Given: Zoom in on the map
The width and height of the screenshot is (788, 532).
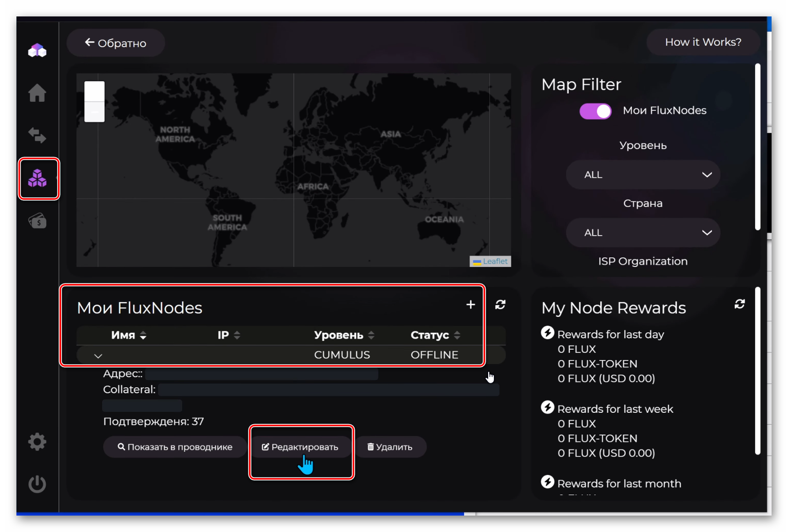Looking at the screenshot, I should 94,91.
